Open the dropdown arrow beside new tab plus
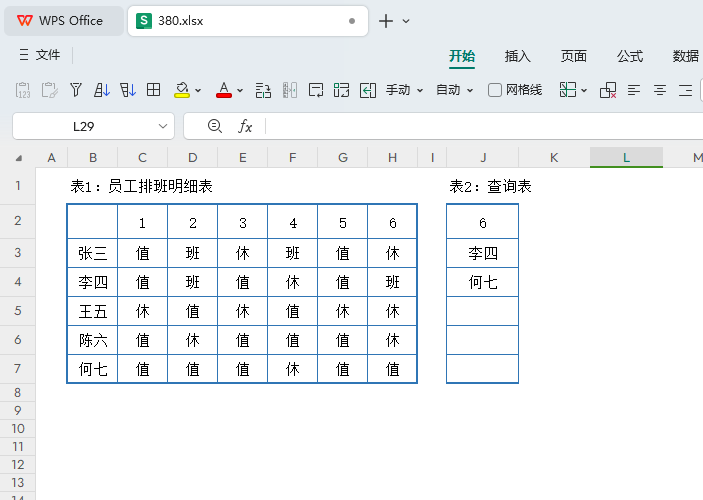Image resolution: width=703 pixels, height=500 pixels. (x=406, y=21)
